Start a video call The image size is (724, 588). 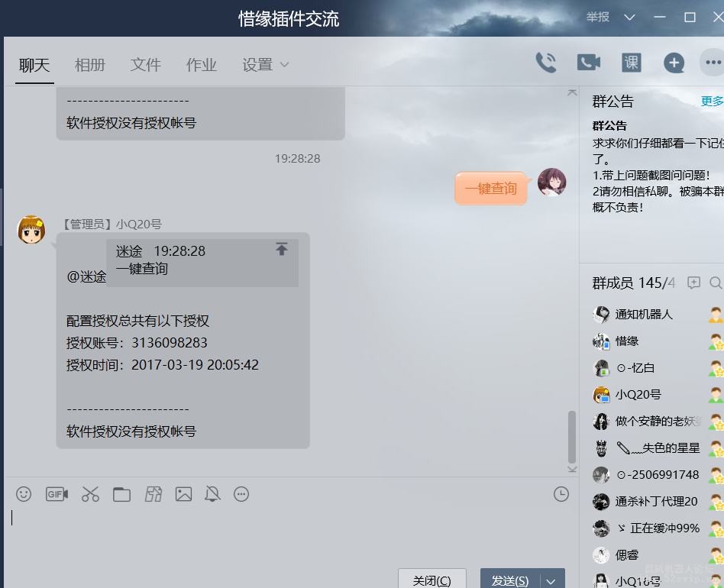coord(588,63)
